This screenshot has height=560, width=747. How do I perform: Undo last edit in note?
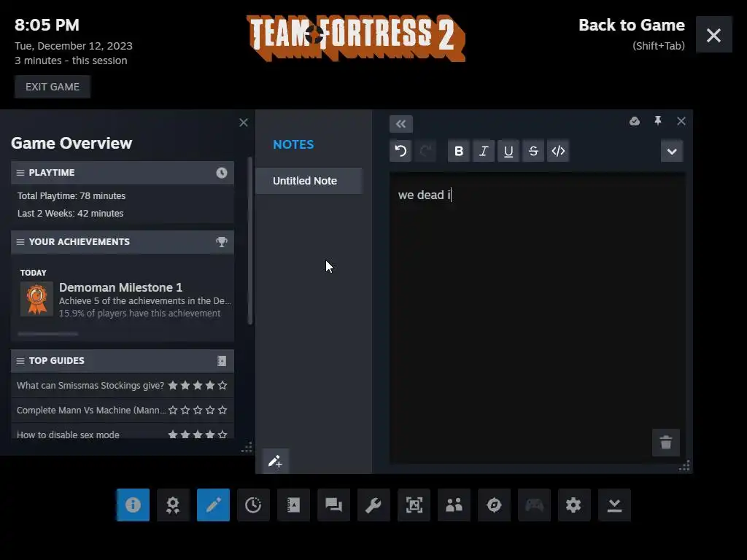[400, 152]
